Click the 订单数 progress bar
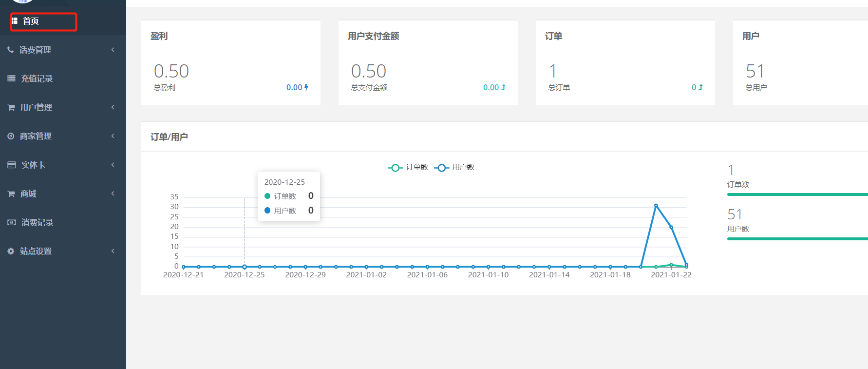 pyautogui.click(x=797, y=194)
